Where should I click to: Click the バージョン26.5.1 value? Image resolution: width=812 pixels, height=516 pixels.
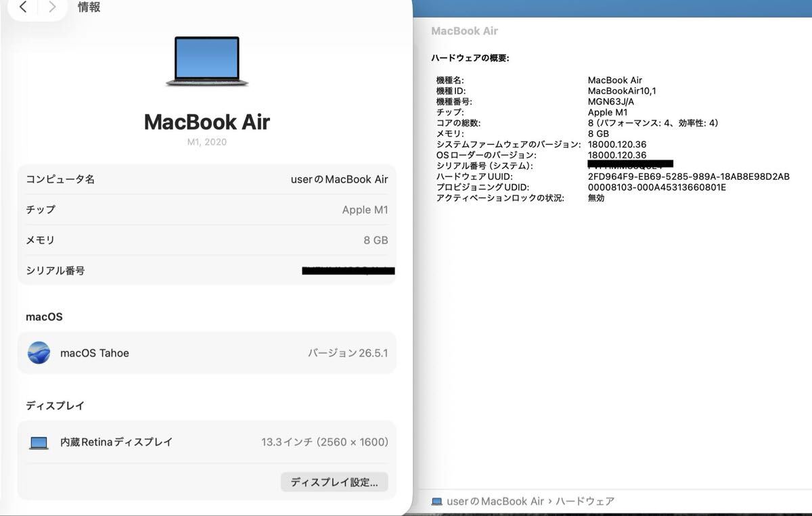pos(348,353)
